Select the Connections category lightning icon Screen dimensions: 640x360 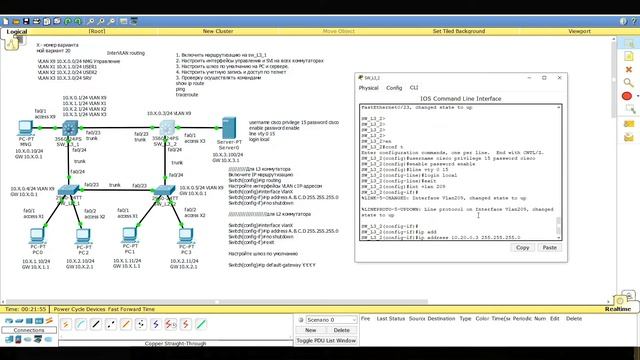coord(49,321)
